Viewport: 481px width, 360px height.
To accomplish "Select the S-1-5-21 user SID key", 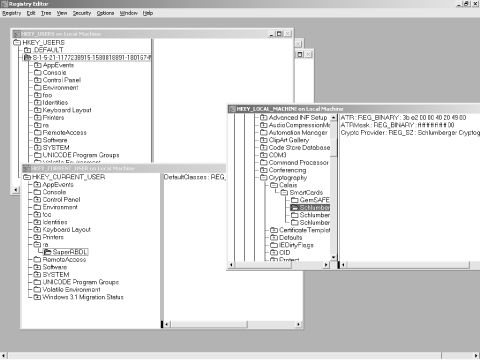I will [91, 57].
